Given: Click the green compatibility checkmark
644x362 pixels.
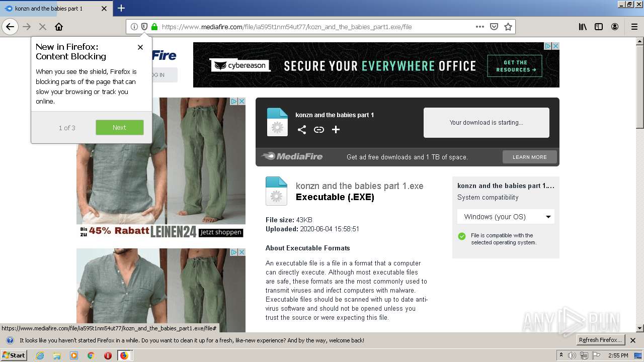Looking at the screenshot, I should click(462, 236).
